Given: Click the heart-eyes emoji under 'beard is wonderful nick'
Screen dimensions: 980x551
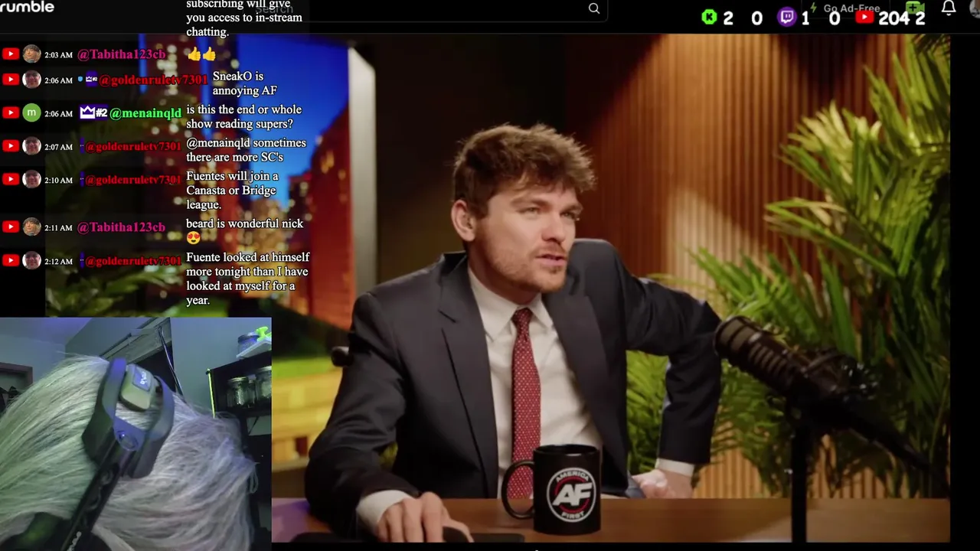Looking at the screenshot, I should (194, 238).
